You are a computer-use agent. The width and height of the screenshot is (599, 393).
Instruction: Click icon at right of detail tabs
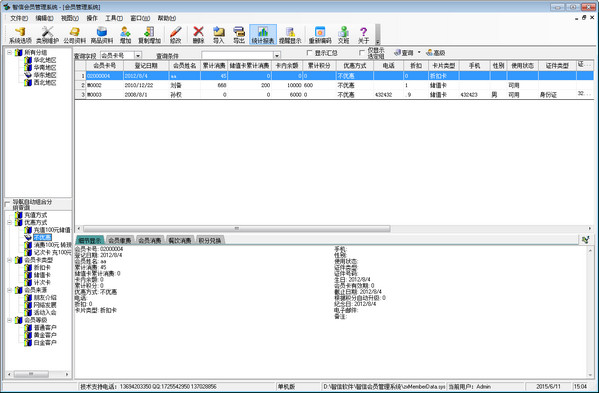pyautogui.click(x=585, y=239)
